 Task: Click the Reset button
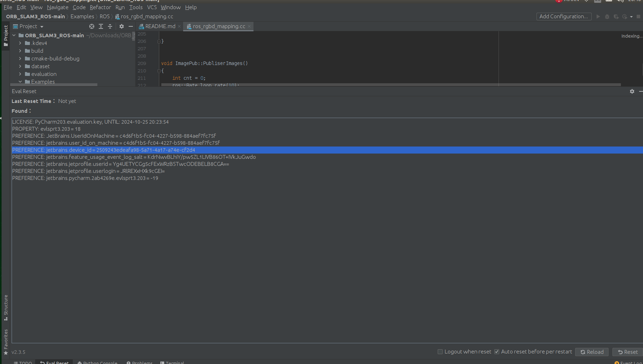(628, 352)
